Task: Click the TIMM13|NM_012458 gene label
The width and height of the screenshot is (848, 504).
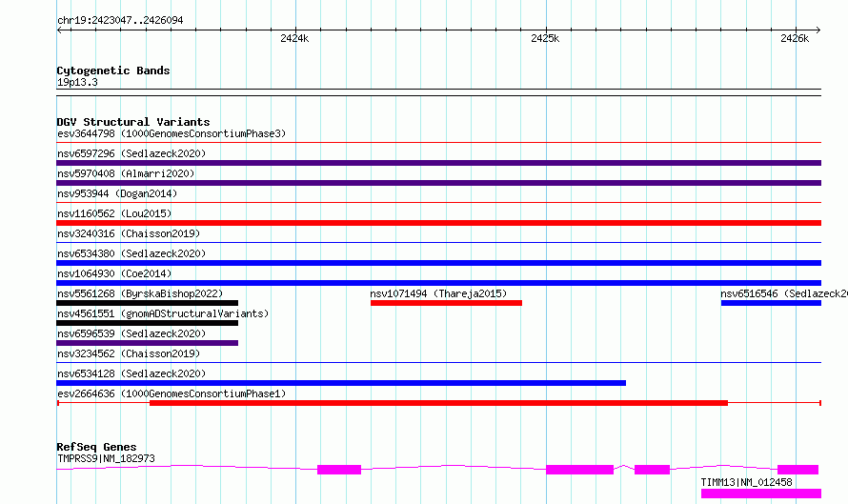Action: pyautogui.click(x=746, y=482)
